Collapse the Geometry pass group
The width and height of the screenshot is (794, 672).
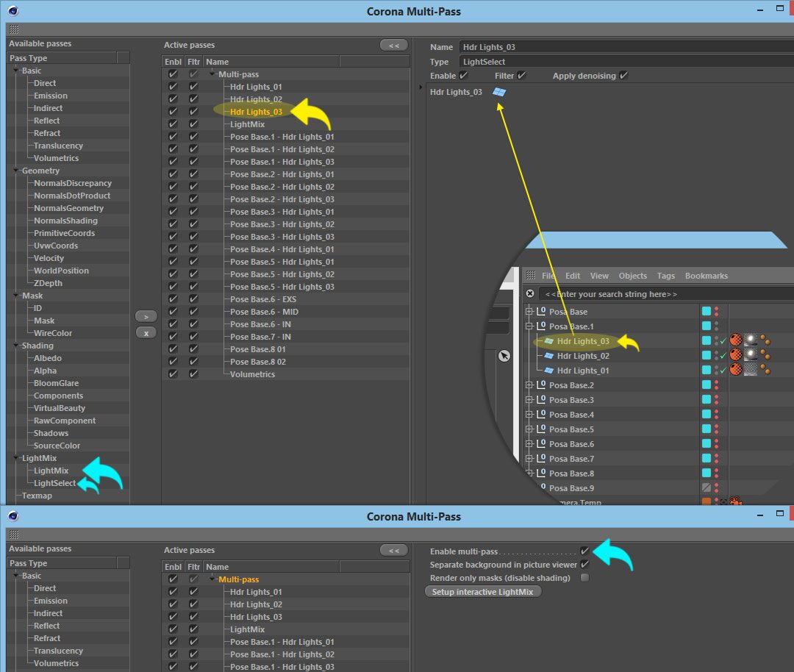click(17, 171)
